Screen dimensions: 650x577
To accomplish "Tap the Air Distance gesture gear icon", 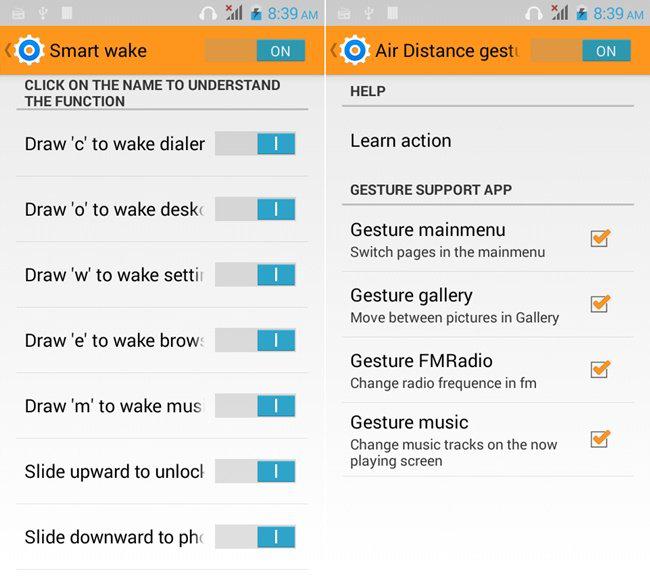I will 355,51.
